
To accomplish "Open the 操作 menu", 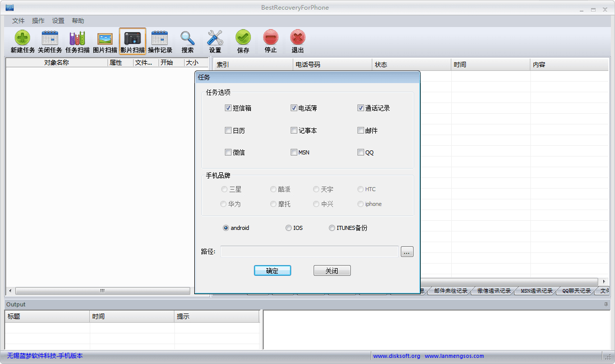I will click(x=38, y=21).
